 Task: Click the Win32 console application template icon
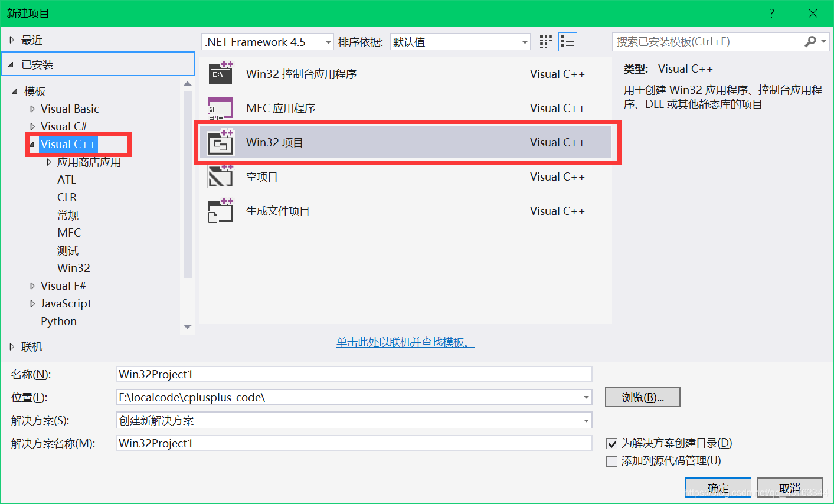click(221, 74)
